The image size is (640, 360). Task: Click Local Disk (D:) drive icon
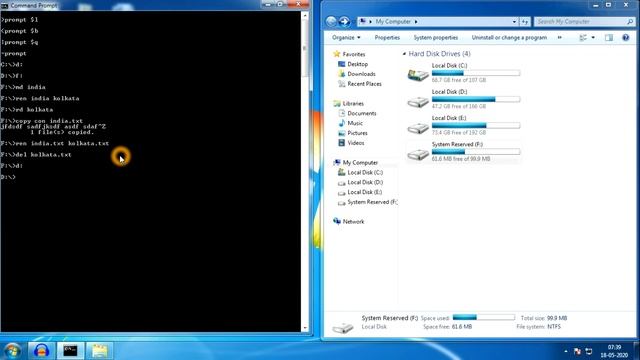pyautogui.click(x=418, y=101)
